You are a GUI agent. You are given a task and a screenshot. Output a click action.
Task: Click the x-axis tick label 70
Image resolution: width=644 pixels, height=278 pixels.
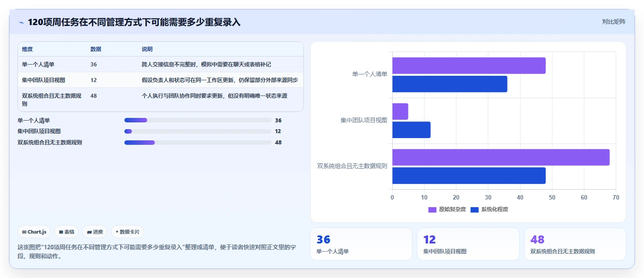coord(616,197)
